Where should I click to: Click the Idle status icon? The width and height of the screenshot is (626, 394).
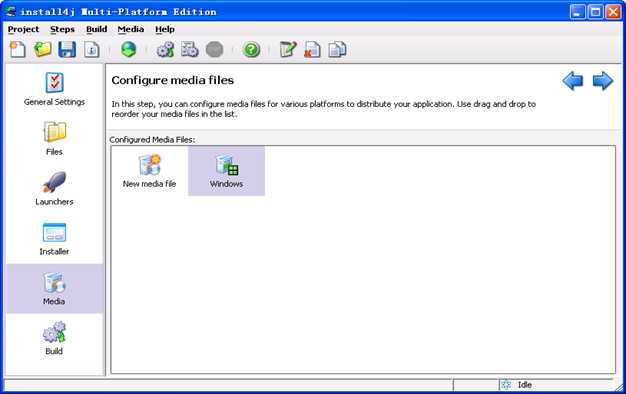pos(506,384)
